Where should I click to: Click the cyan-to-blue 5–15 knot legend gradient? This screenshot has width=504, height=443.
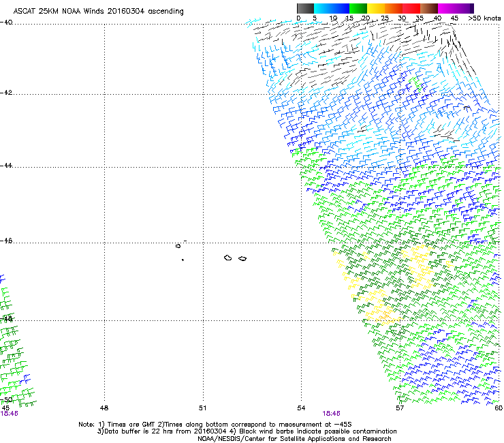[x=332, y=8]
